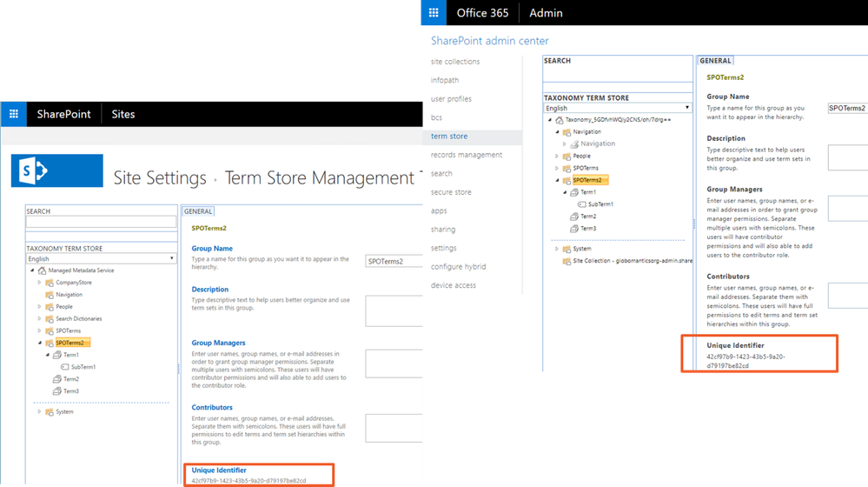Viewport: 868px width, 487px height.
Task: Open English language dropdown in Site Settings
Action: pyautogui.click(x=102, y=259)
